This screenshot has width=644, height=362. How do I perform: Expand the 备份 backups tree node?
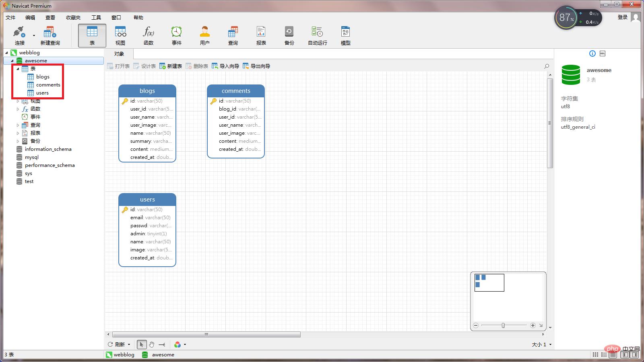tap(18, 141)
